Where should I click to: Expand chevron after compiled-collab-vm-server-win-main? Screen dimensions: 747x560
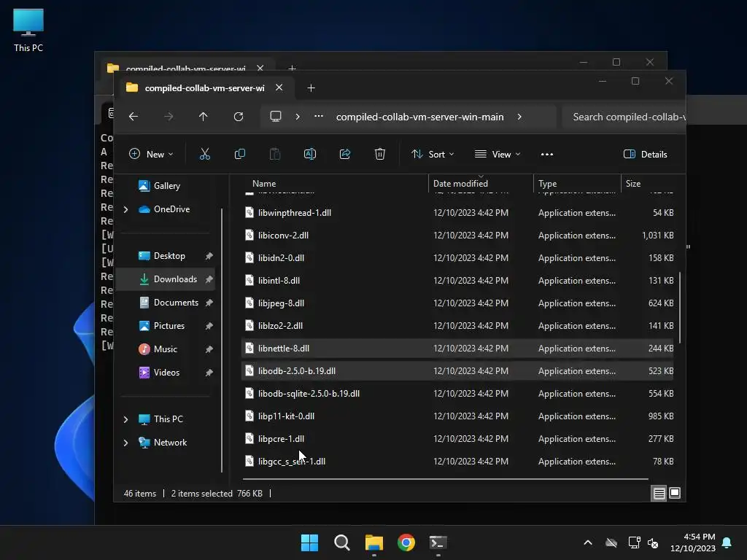tap(519, 117)
